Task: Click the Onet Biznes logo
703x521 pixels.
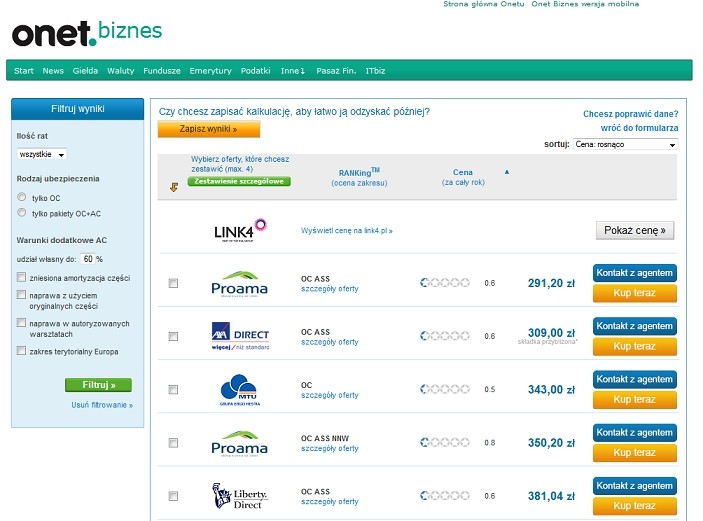Action: point(86,33)
